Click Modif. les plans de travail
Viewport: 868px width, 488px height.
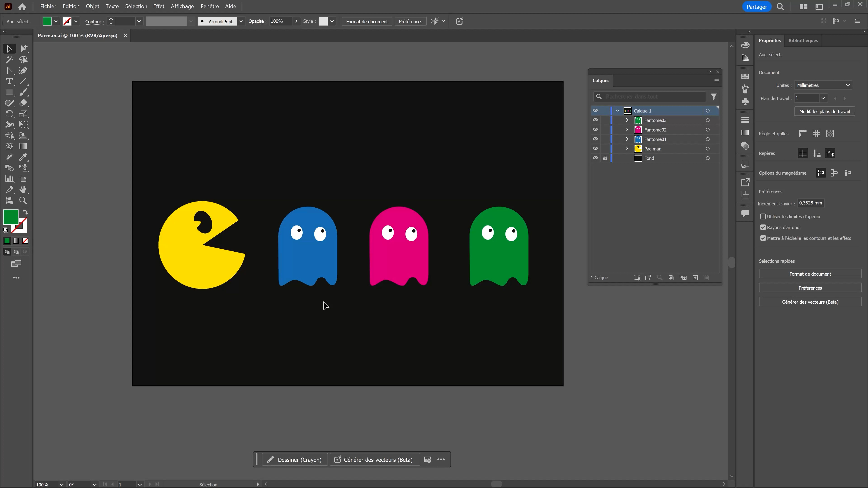pyautogui.click(x=824, y=111)
